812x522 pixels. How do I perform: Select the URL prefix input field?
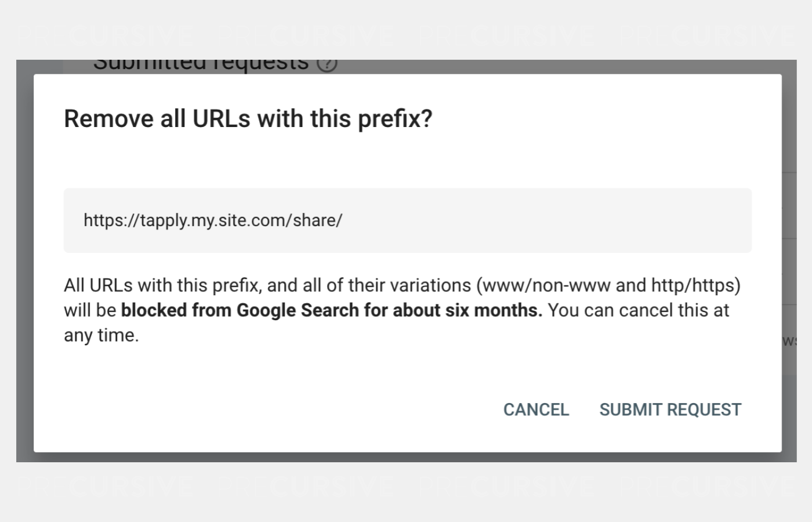(406, 220)
